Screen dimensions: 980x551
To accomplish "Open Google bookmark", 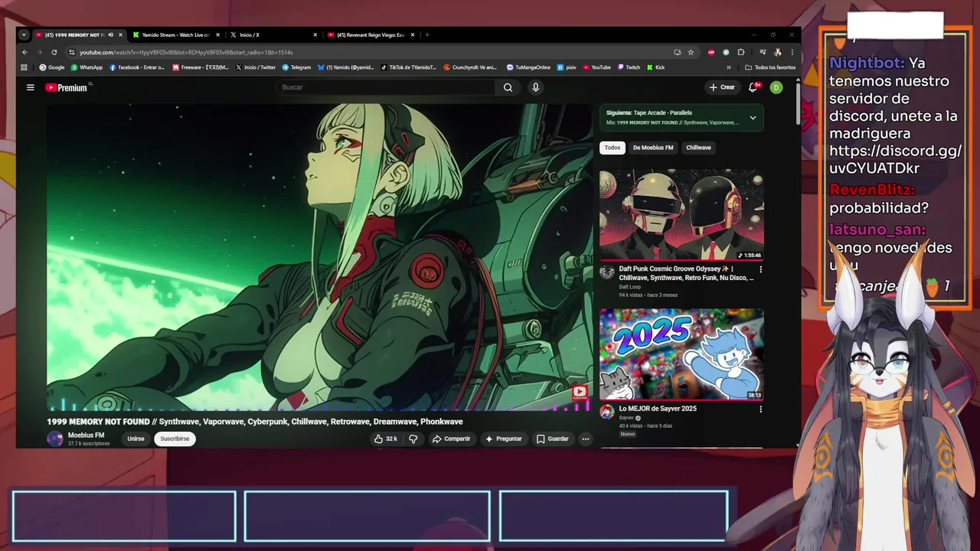I will click(x=52, y=67).
